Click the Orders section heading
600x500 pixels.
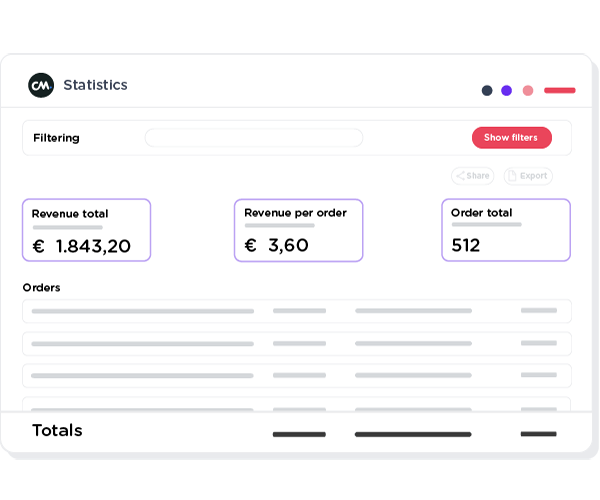tap(41, 288)
